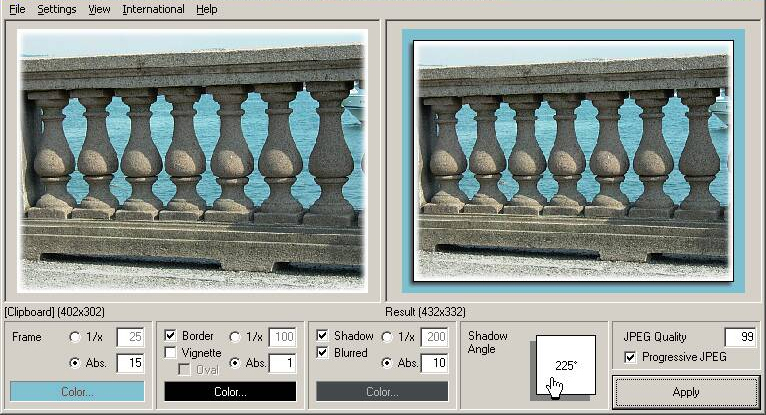Click the source clipboard image preview
Image resolution: width=766 pixels, height=415 pixels.
(x=192, y=161)
